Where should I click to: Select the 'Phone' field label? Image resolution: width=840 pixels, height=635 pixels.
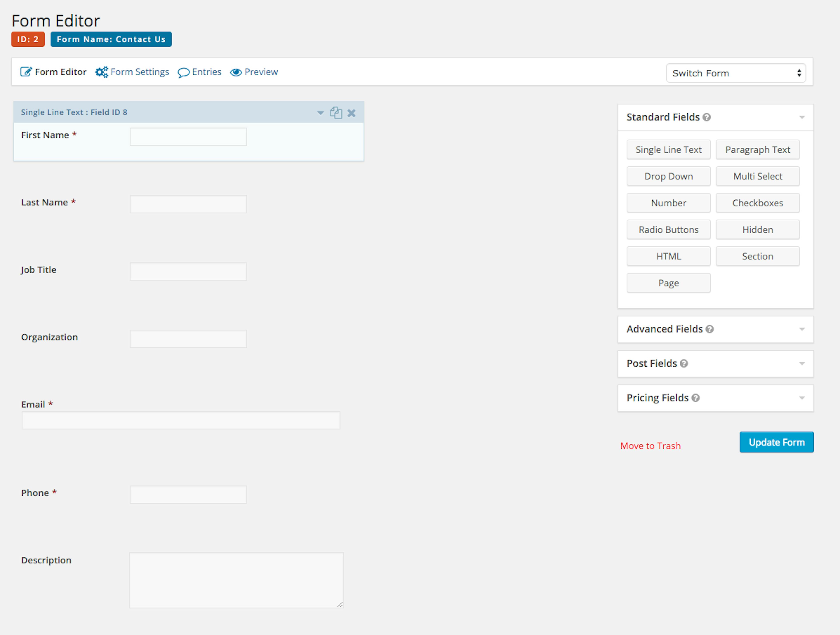click(35, 493)
